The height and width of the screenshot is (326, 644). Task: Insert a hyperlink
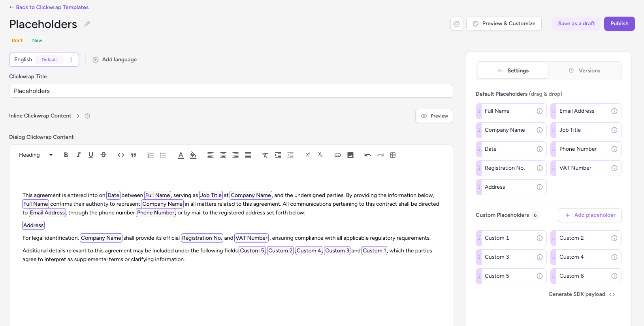(x=338, y=155)
